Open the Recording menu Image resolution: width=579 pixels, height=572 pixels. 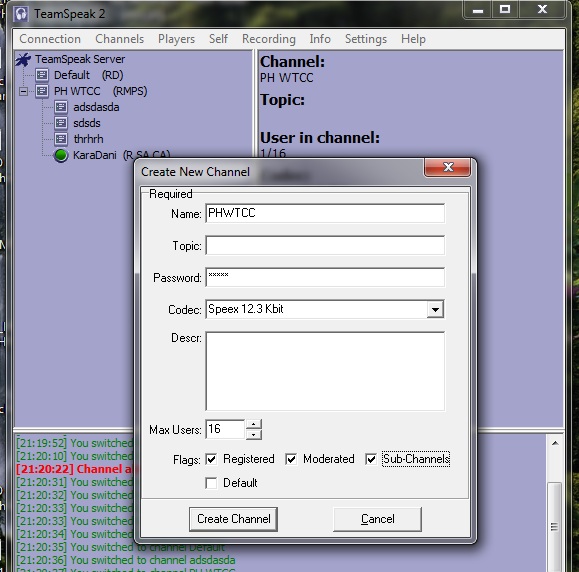click(x=269, y=39)
